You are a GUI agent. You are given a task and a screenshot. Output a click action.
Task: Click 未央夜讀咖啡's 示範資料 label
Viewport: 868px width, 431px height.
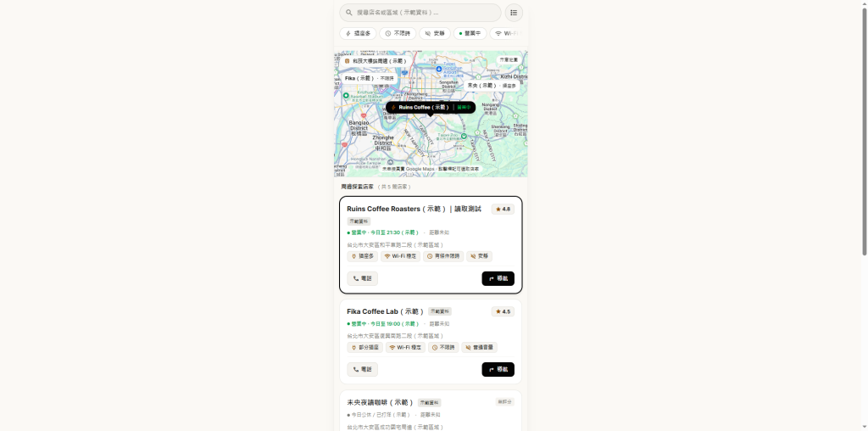pyautogui.click(x=430, y=403)
